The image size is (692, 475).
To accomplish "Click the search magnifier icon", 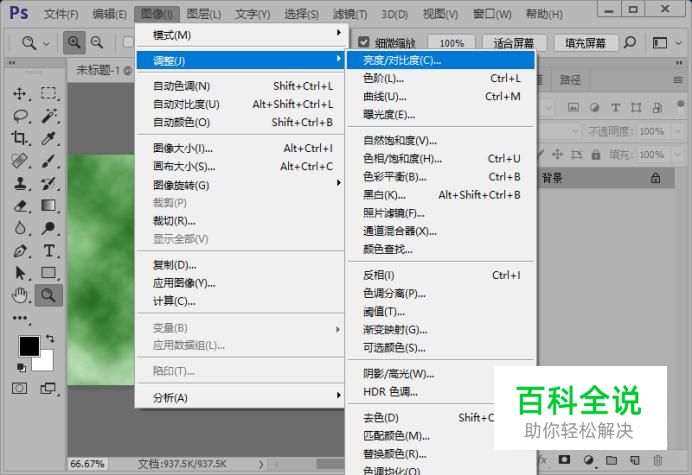I will (x=630, y=42).
